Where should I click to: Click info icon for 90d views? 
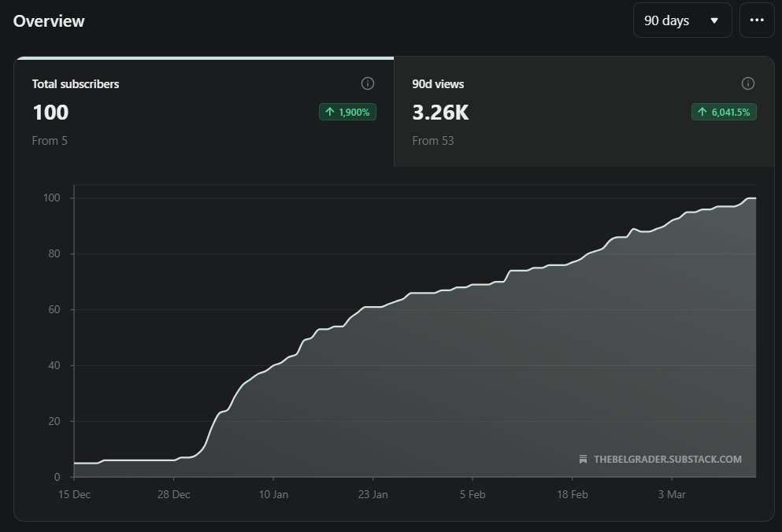click(747, 83)
